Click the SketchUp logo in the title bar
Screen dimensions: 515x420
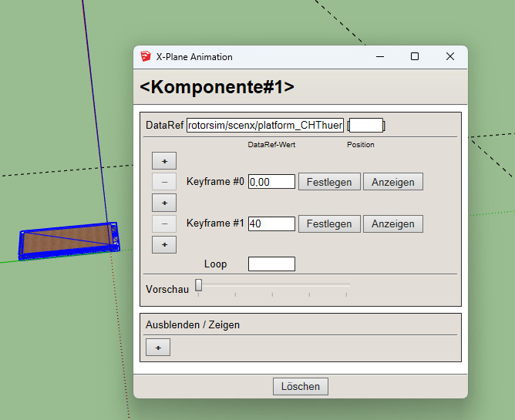point(146,56)
